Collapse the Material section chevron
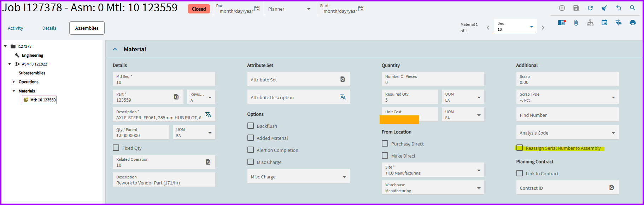The height and width of the screenshot is (205, 644). click(115, 49)
